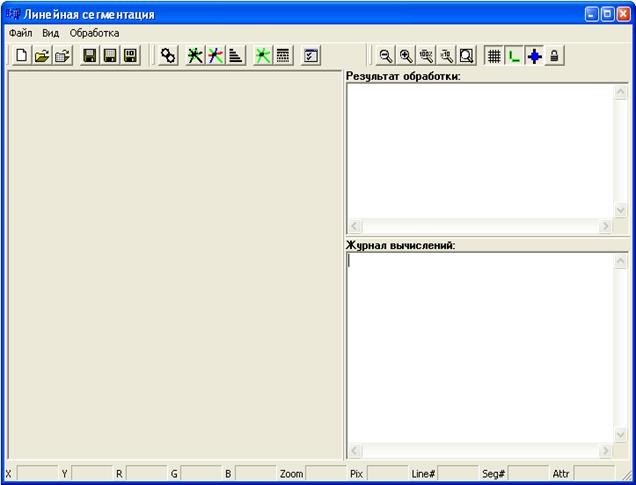Click the zoom-to-fit magnifier icon
Image resolution: width=636 pixels, height=485 pixels.
click(x=466, y=56)
